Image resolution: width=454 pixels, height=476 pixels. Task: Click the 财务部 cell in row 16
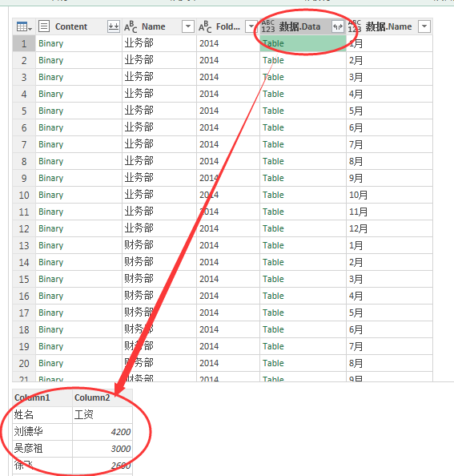tap(159, 296)
